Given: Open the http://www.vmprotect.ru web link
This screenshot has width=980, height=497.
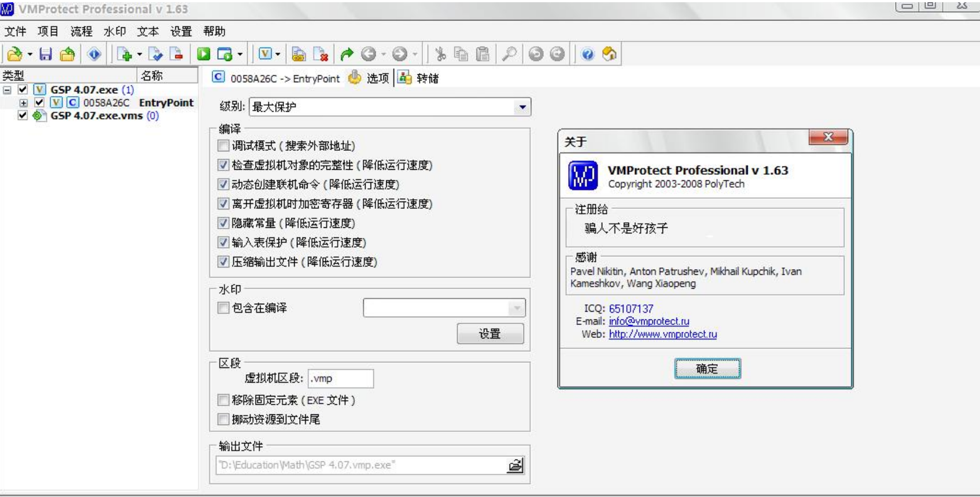Looking at the screenshot, I should click(663, 334).
